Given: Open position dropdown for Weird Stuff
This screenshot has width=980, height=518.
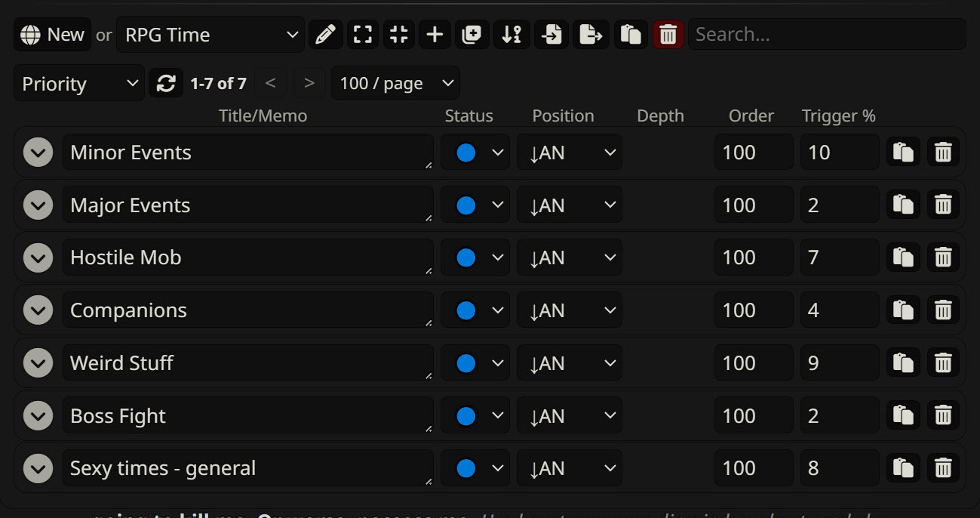Looking at the screenshot, I should [x=570, y=363].
